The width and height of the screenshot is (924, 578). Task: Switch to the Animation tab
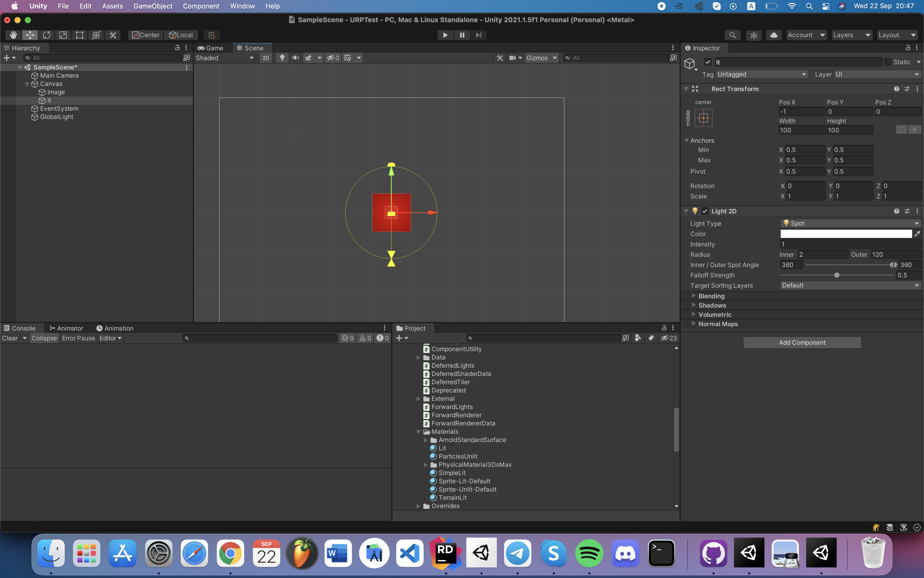(115, 328)
